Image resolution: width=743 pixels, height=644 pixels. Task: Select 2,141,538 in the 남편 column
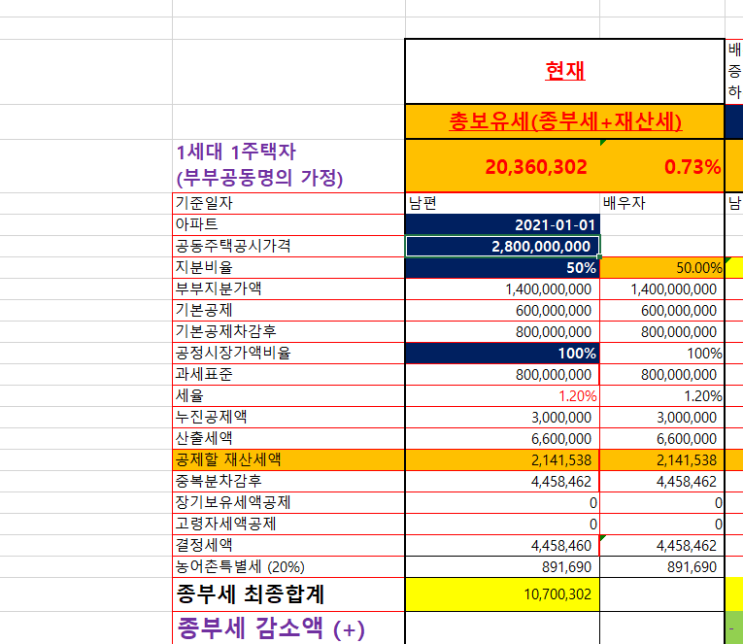[x=503, y=459]
